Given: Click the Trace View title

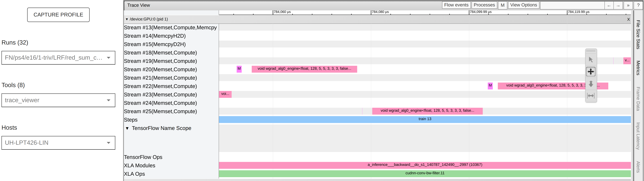Looking at the screenshot, I should (x=139, y=5).
